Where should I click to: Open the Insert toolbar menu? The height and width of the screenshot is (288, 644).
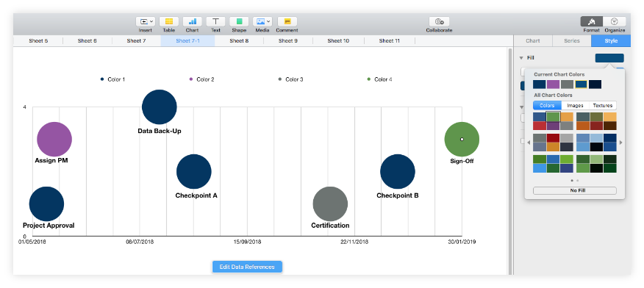(146, 22)
